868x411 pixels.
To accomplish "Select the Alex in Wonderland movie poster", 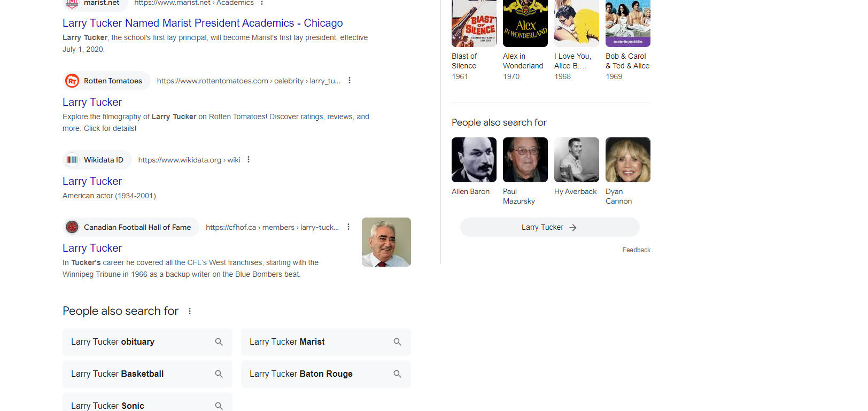I will pos(525,24).
